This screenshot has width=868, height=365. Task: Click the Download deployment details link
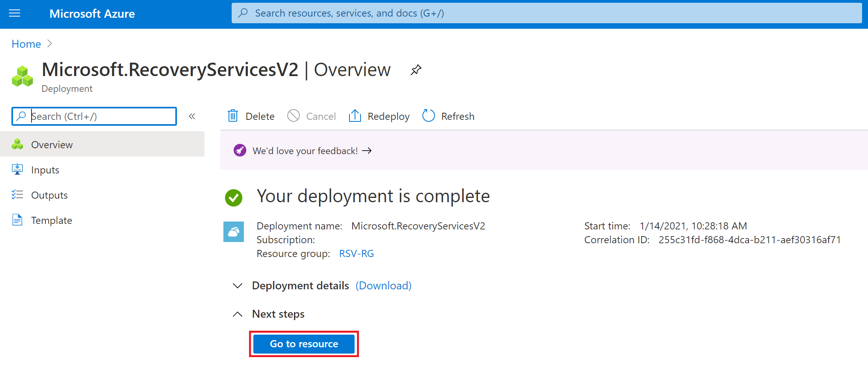(383, 285)
